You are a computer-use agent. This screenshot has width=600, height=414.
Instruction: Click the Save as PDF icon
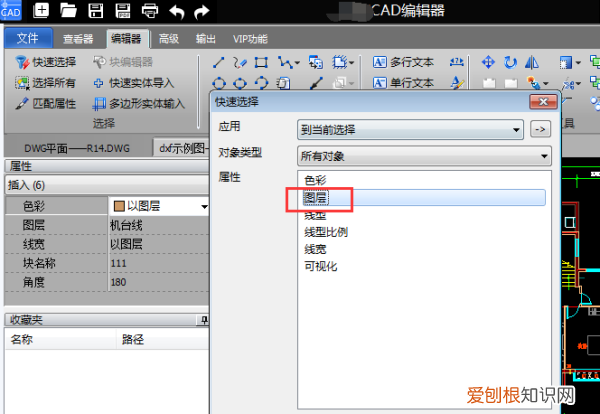tap(123, 11)
